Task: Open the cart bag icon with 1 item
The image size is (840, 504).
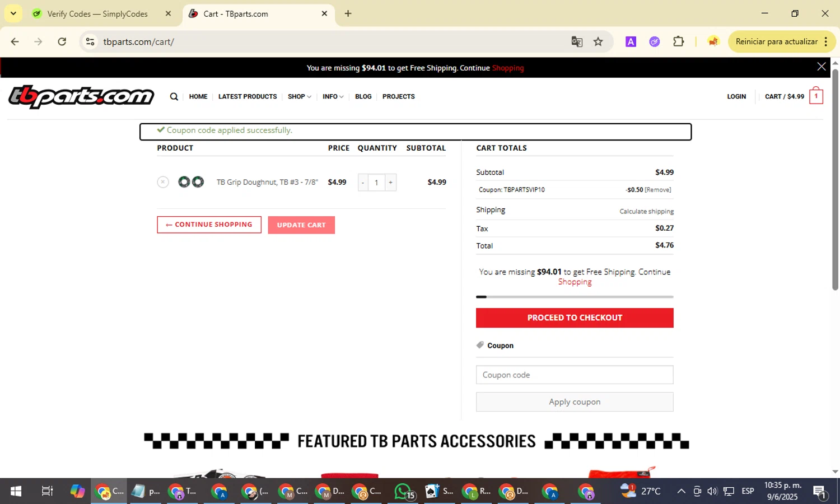Action: [x=816, y=96]
